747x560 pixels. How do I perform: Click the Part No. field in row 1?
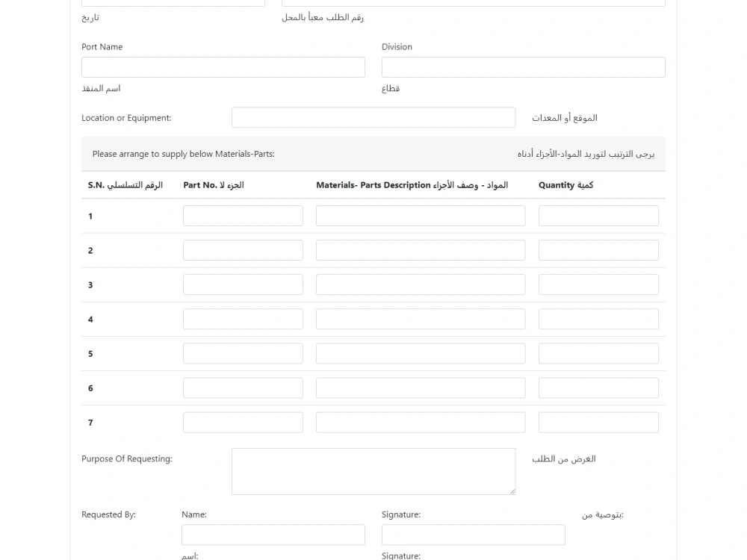click(242, 215)
